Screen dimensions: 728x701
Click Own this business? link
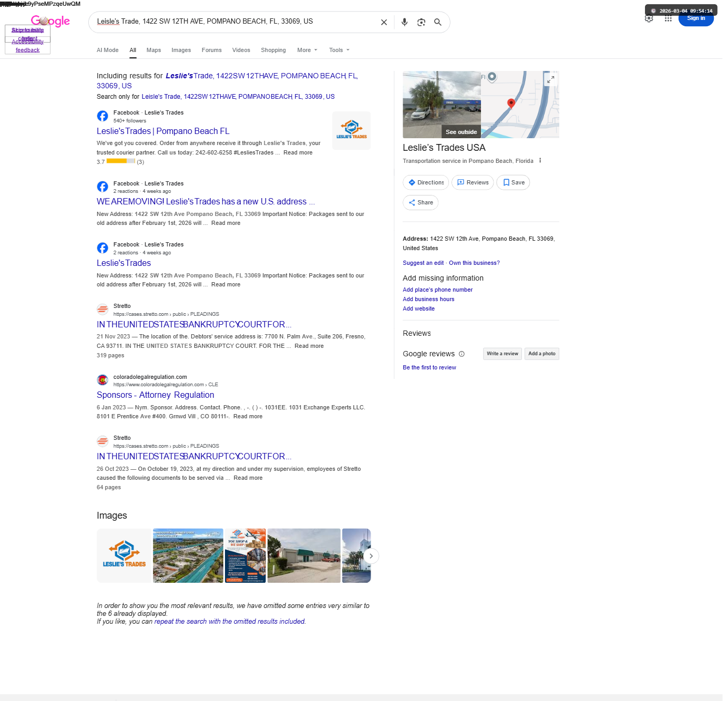[474, 263]
